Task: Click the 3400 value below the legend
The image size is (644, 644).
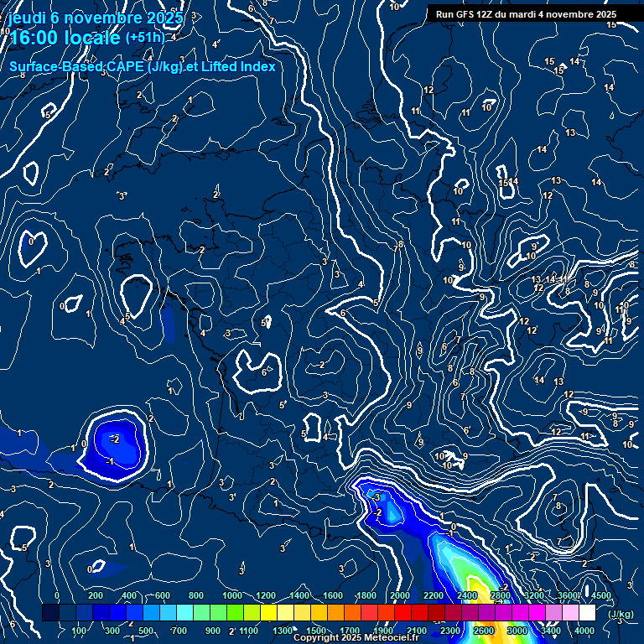Action: [551, 631]
